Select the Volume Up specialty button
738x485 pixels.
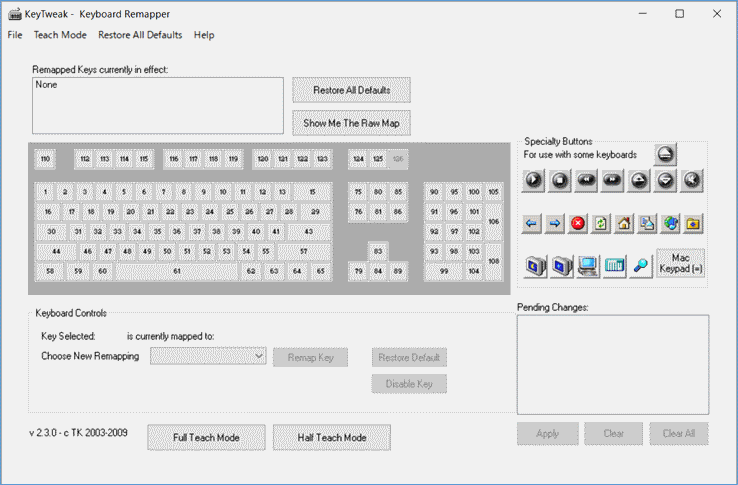[639, 180]
